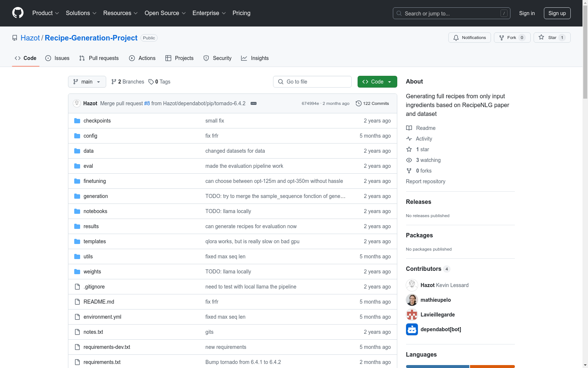Expand the Solutions menu
Image resolution: width=588 pixels, height=368 pixels.
point(81,13)
